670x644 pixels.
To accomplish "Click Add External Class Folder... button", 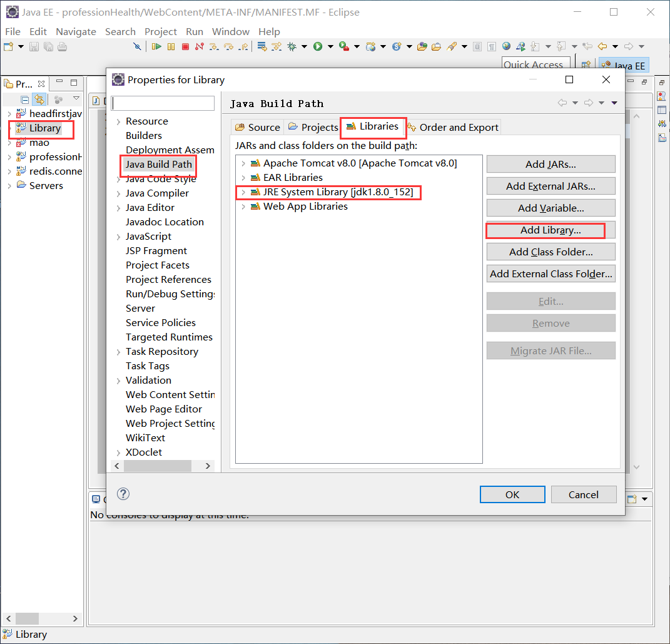I will [551, 273].
